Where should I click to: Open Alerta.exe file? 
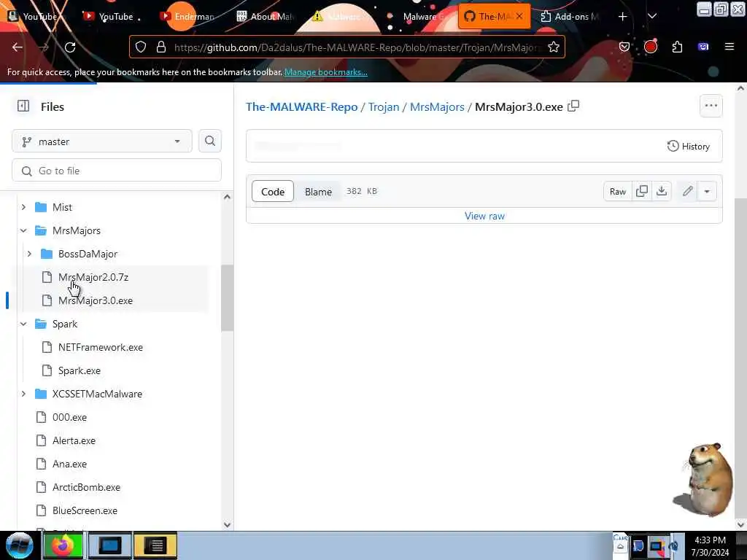tap(74, 440)
